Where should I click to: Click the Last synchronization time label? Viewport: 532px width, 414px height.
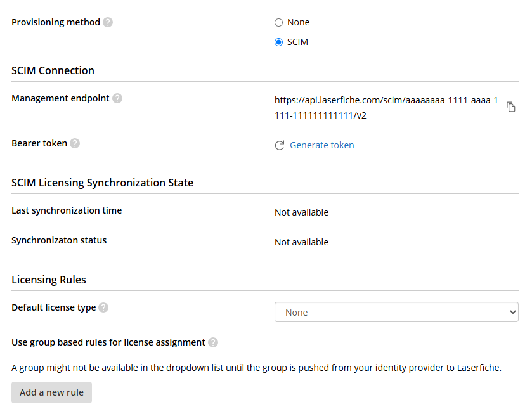pyautogui.click(x=67, y=210)
